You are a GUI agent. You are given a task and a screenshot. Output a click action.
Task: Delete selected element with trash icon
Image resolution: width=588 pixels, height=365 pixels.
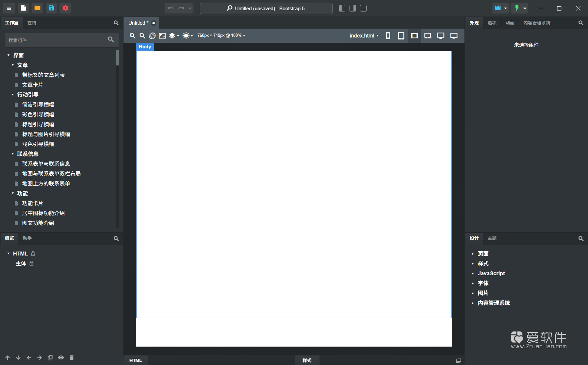[x=72, y=357]
